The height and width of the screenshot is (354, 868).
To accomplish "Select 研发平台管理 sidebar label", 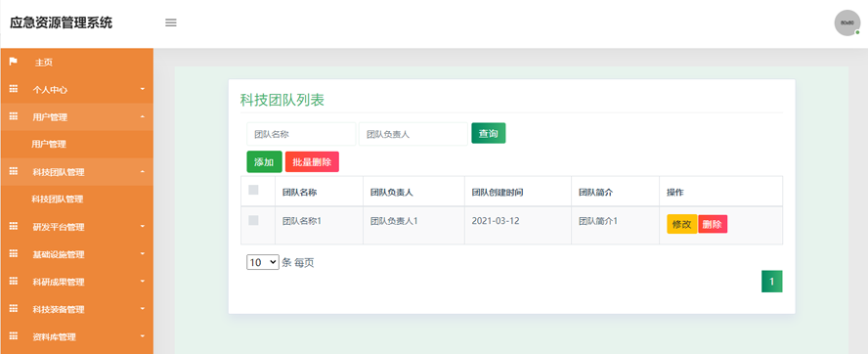I will [x=59, y=227].
